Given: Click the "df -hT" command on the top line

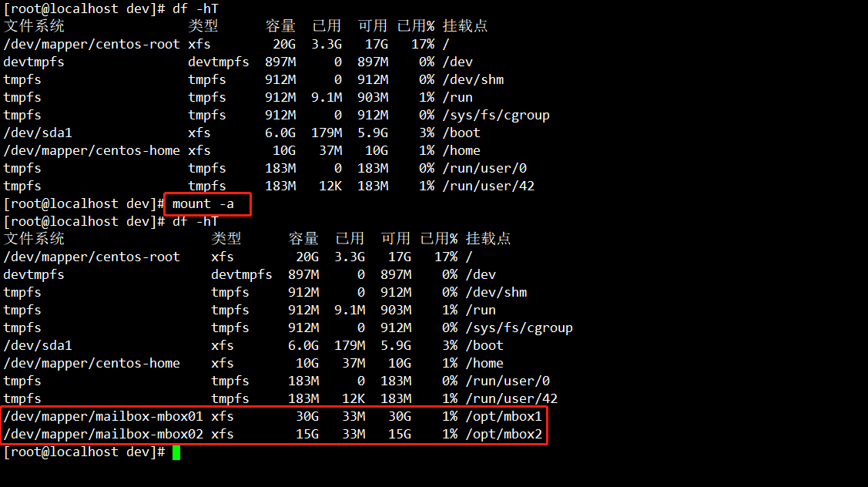Looking at the screenshot, I should pos(196,9).
